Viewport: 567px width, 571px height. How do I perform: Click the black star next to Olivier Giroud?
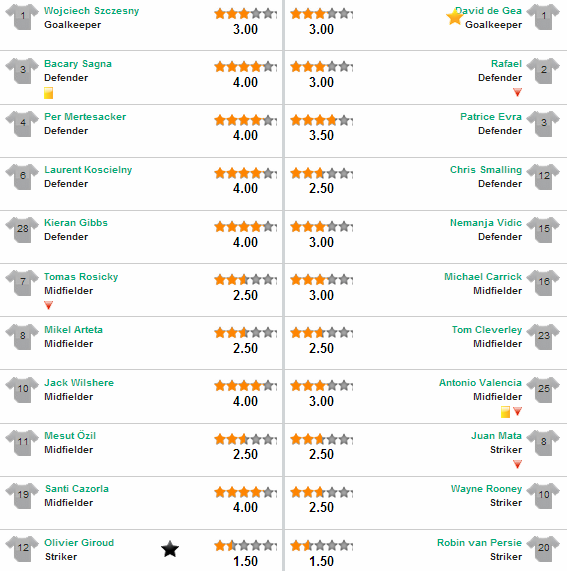170,549
